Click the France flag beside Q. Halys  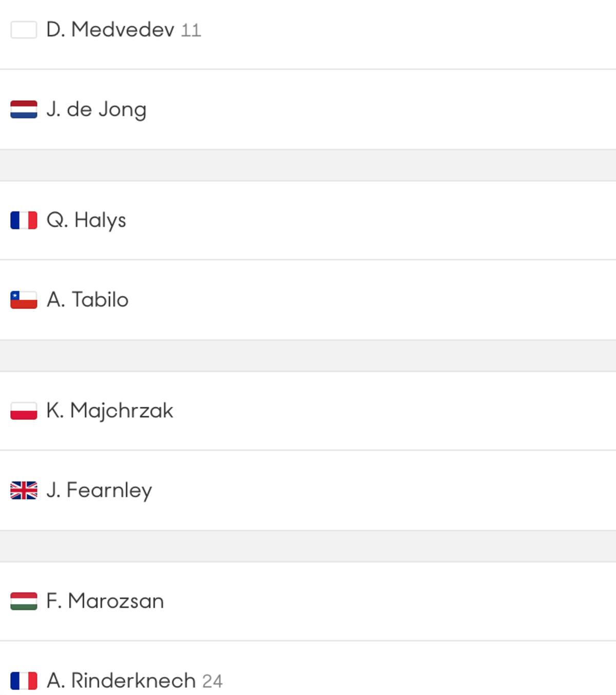[x=23, y=220]
